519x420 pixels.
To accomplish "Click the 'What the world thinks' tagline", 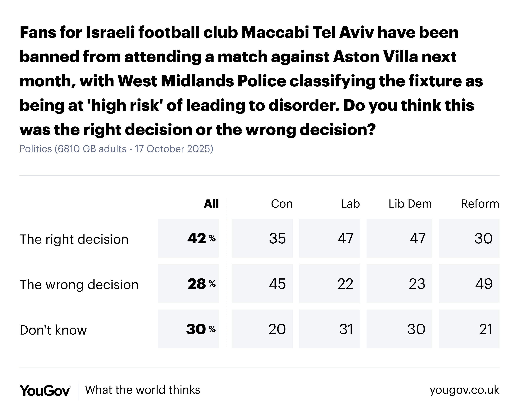I will click(143, 390).
